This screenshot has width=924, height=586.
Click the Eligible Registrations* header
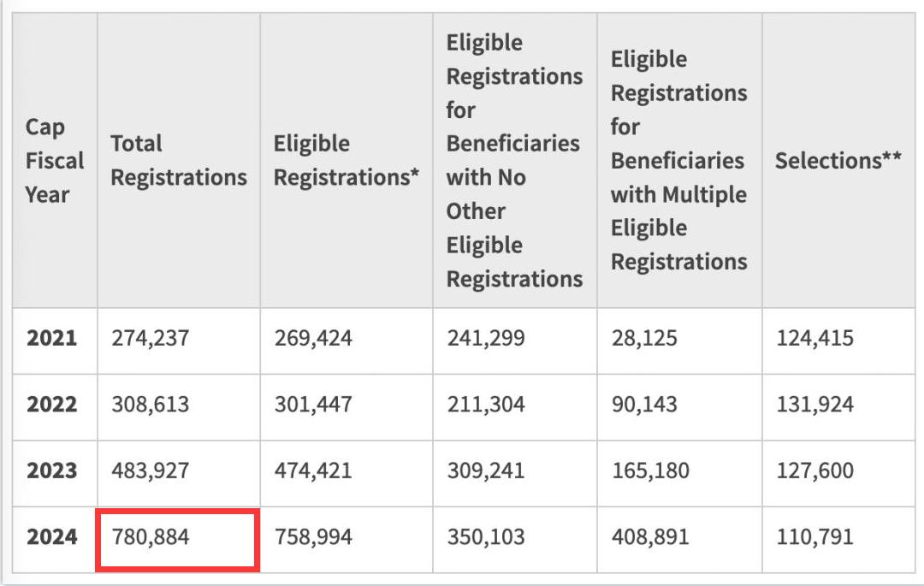pos(346,161)
